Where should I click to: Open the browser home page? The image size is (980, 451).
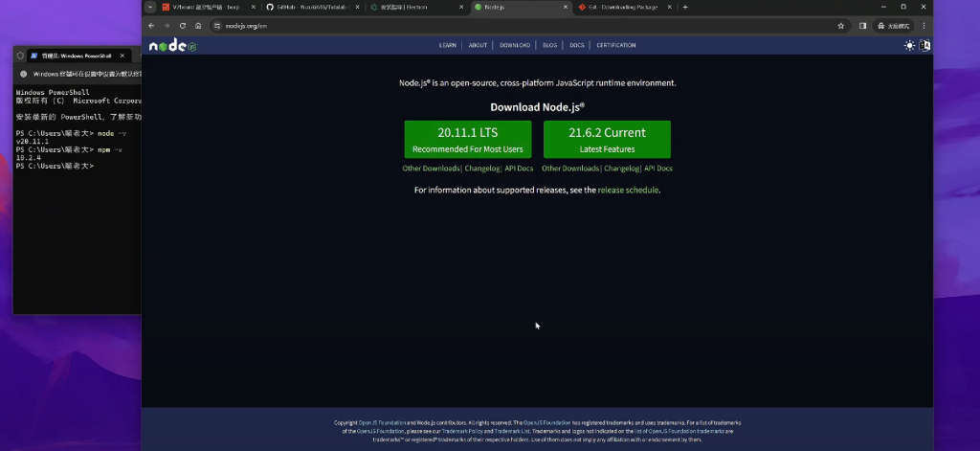point(198,26)
